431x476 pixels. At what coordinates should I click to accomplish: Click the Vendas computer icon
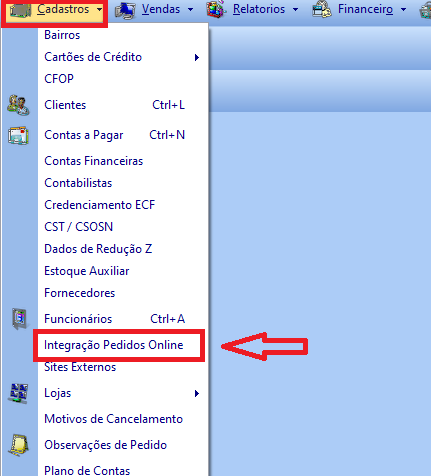click(125, 10)
